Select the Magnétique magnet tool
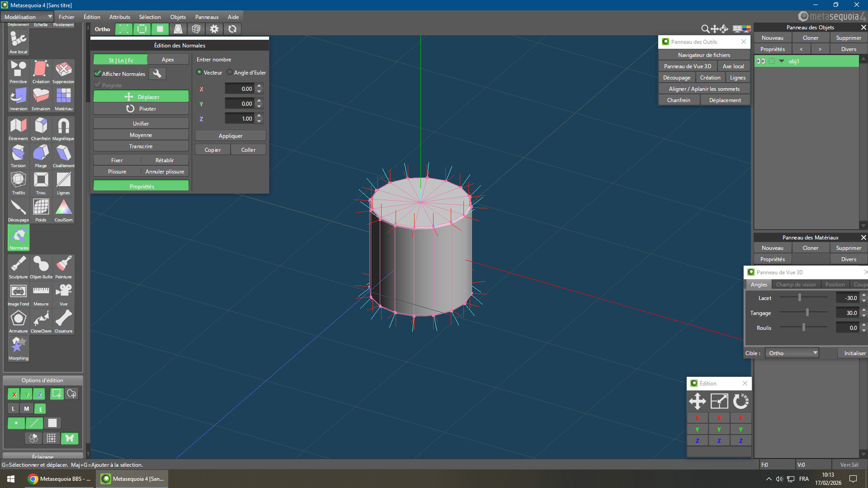Viewport: 868px width, 488px height. pos(63,127)
